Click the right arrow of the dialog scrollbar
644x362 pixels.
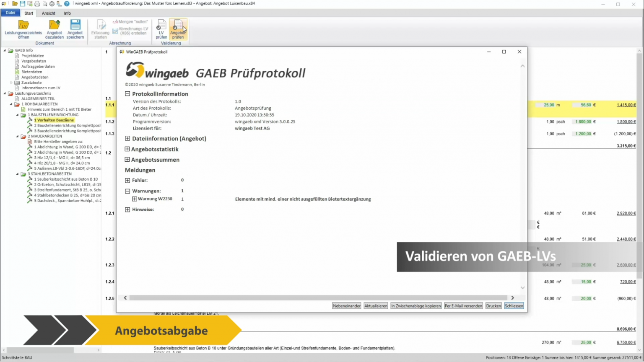[x=512, y=297]
